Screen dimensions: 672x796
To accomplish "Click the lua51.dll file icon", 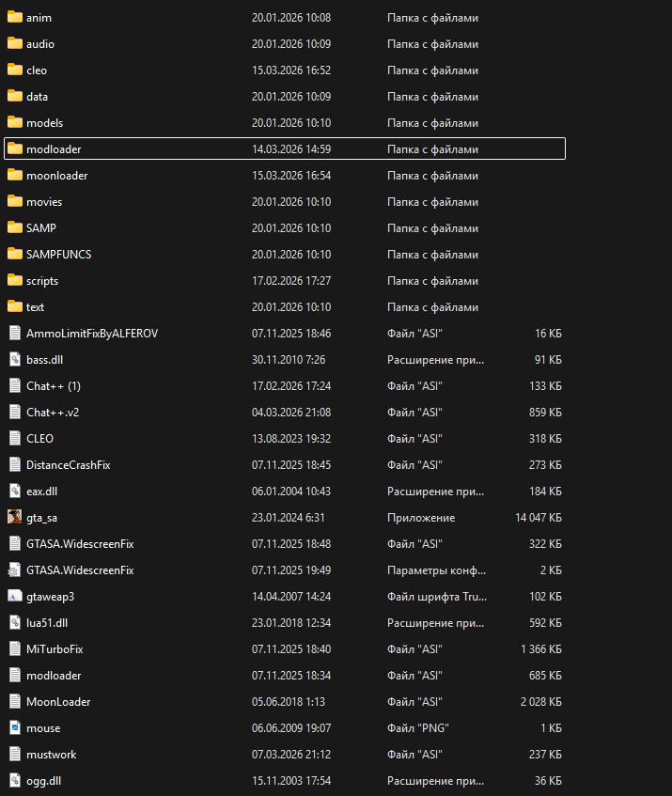I will tap(14, 623).
